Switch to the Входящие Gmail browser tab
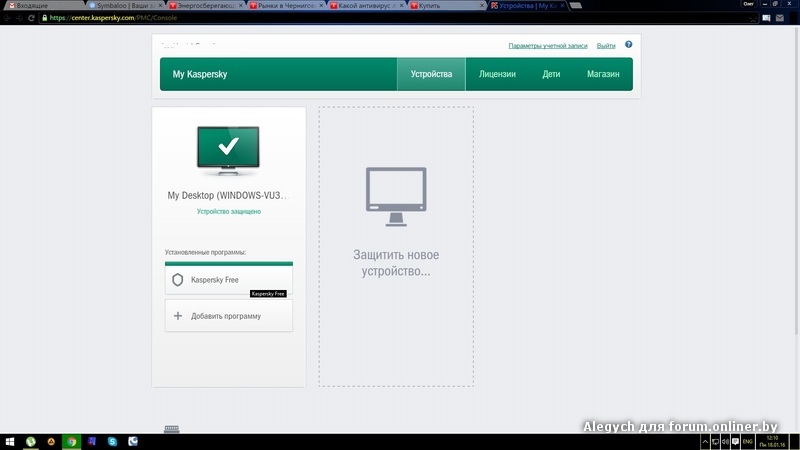This screenshot has height=450, width=800. tap(43, 6)
